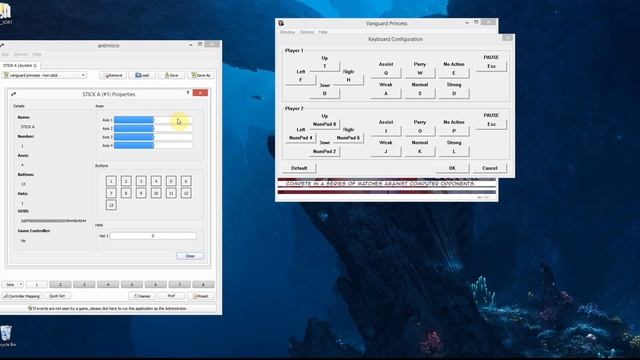Click the Reset button in antimicro
The height and width of the screenshot is (360, 640).
[x=201, y=296]
